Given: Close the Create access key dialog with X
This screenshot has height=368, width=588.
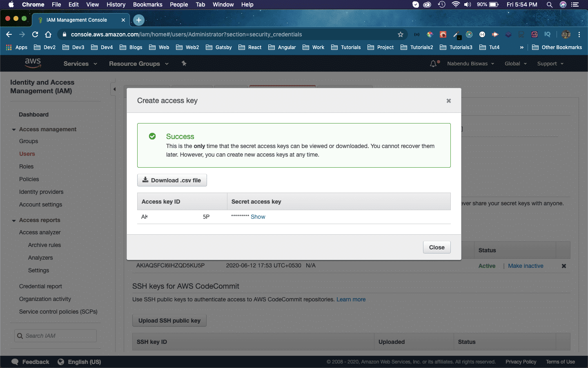Looking at the screenshot, I should click(x=449, y=101).
